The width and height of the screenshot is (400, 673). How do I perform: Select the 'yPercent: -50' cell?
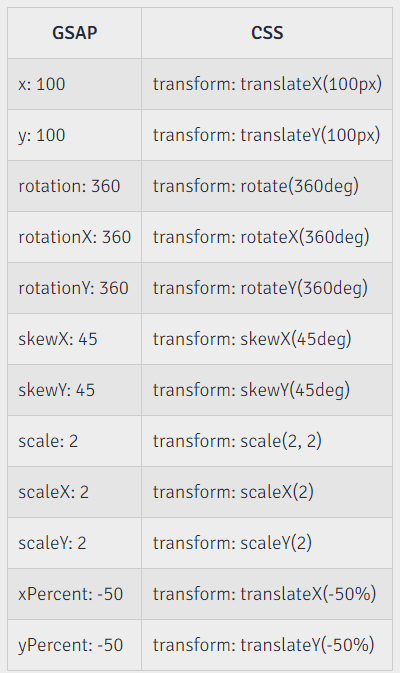pos(75,646)
